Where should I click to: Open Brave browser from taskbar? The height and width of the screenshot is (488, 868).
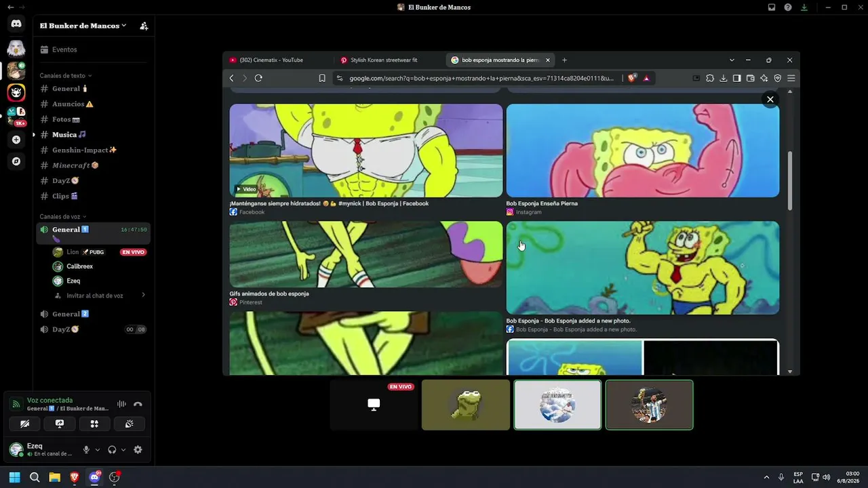click(75, 477)
